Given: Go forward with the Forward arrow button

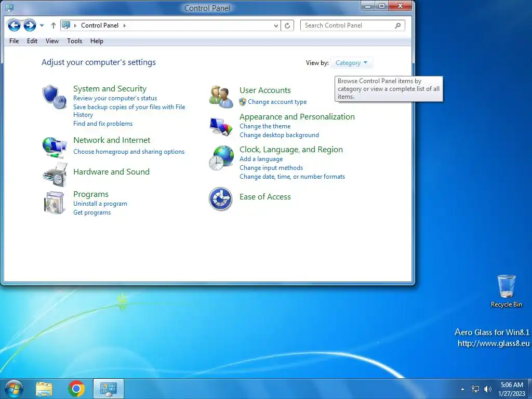Looking at the screenshot, I should [30, 25].
